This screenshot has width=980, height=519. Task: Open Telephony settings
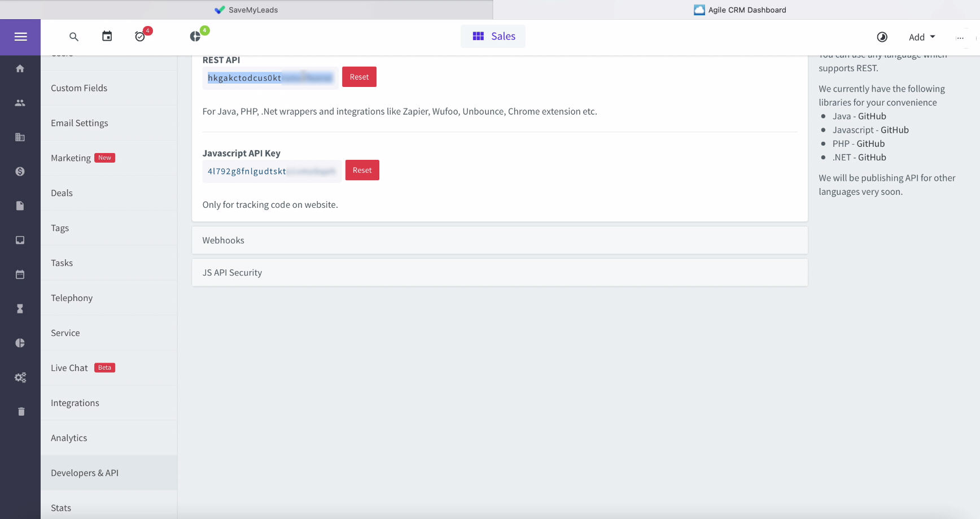(x=109, y=298)
